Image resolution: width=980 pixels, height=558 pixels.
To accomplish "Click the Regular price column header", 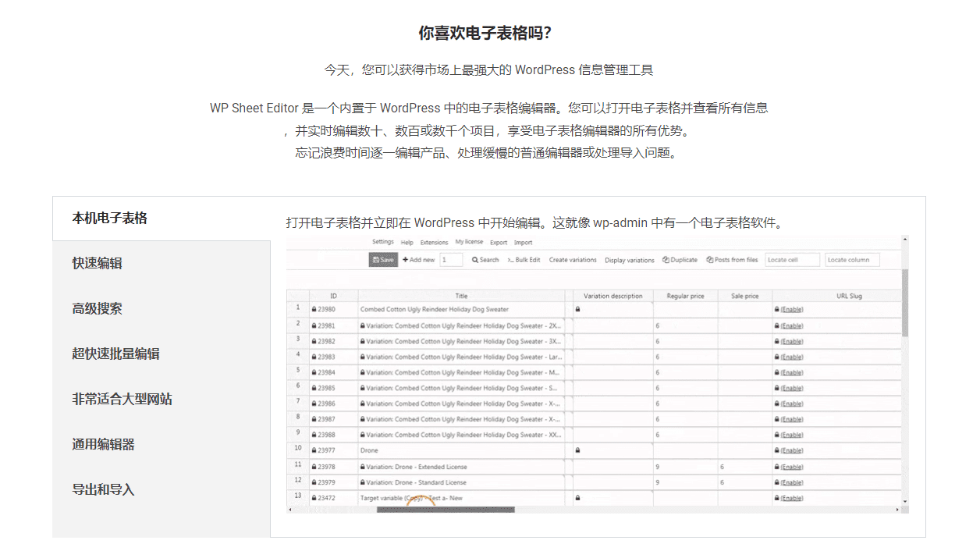I will 685,296.
